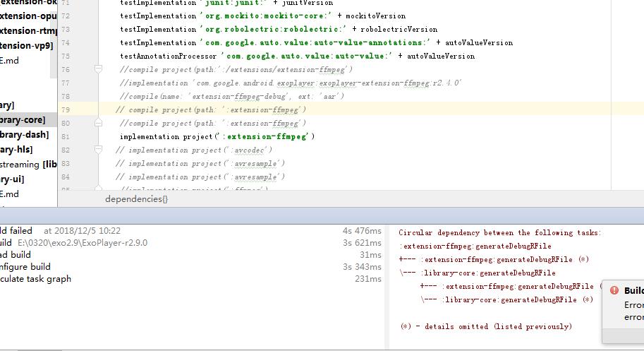Click '(*) - details omitted (listed previously)' text

coord(486,326)
